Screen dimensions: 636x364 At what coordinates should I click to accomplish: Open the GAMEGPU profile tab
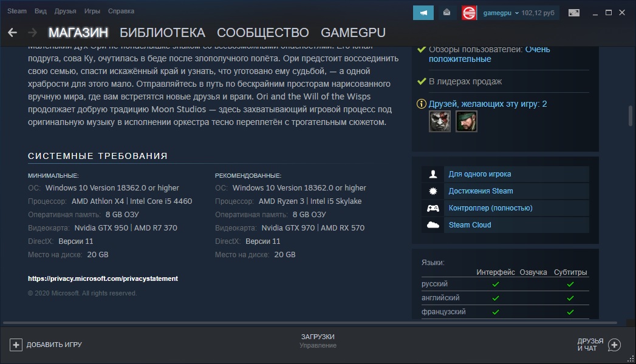(x=353, y=32)
